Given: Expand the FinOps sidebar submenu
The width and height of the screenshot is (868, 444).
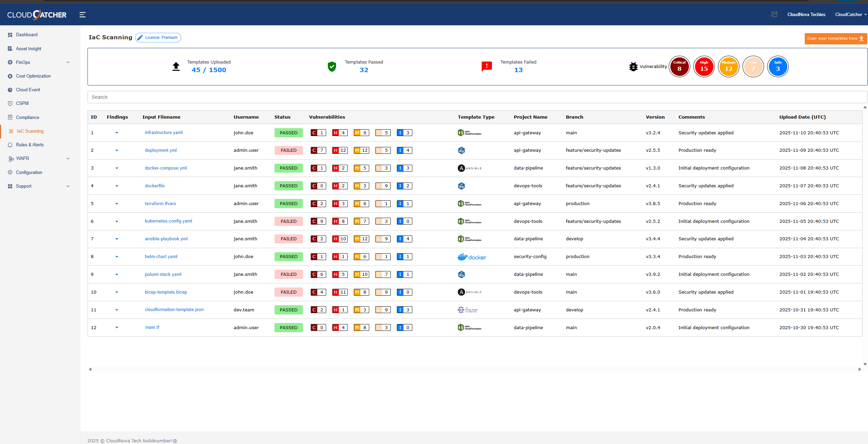Looking at the screenshot, I should pyautogui.click(x=68, y=62).
